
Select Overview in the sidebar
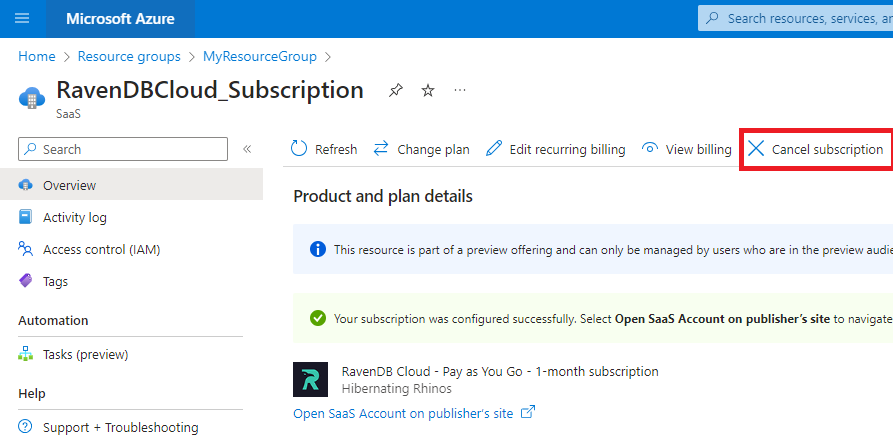132,185
